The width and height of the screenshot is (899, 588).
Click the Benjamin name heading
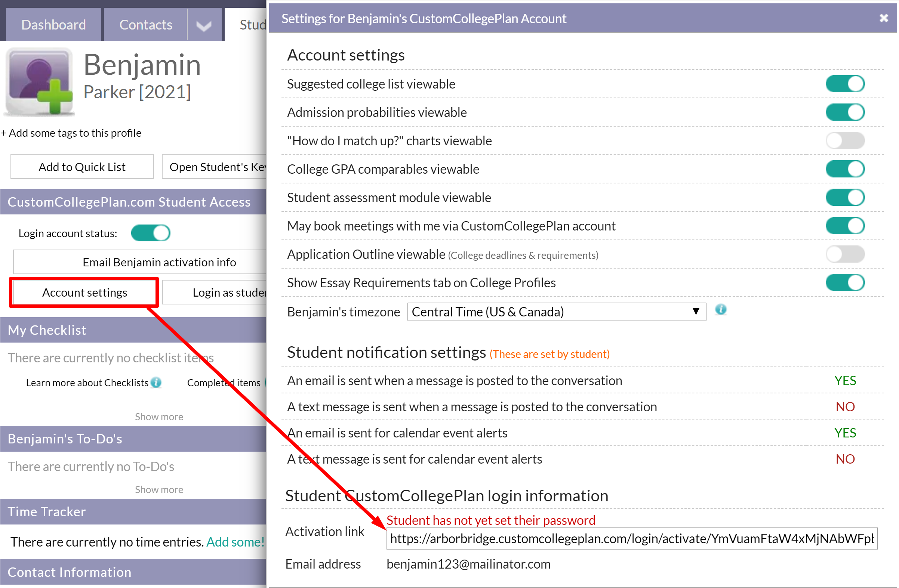[142, 65]
